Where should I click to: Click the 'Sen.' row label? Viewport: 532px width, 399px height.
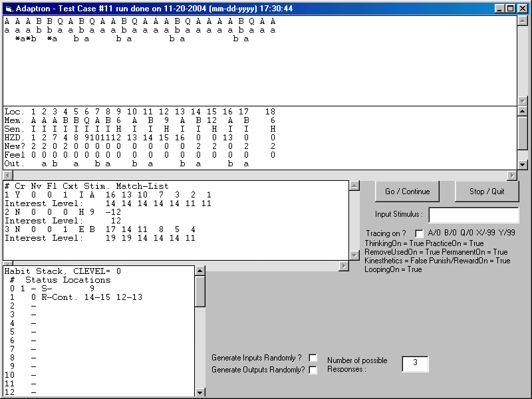(15, 129)
